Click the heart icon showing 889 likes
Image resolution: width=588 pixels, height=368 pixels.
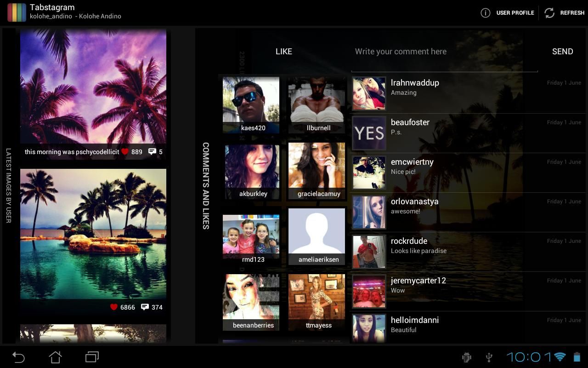point(124,151)
